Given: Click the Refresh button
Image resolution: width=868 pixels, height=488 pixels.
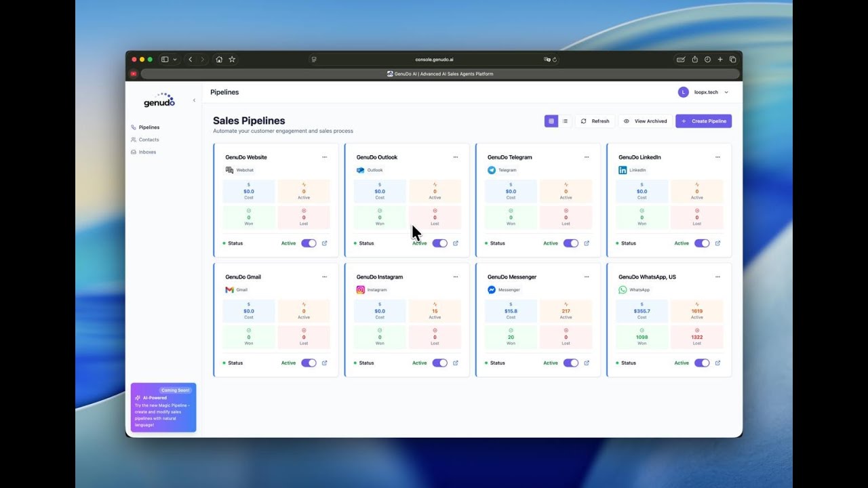Looking at the screenshot, I should [595, 121].
